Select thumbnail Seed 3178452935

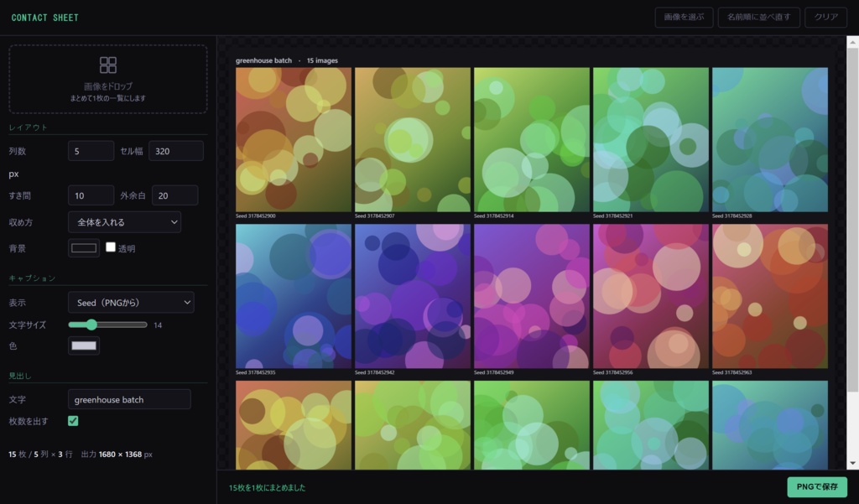point(294,296)
